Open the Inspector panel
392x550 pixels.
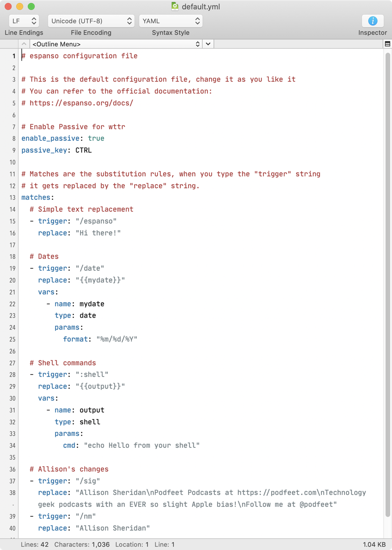coord(372,21)
